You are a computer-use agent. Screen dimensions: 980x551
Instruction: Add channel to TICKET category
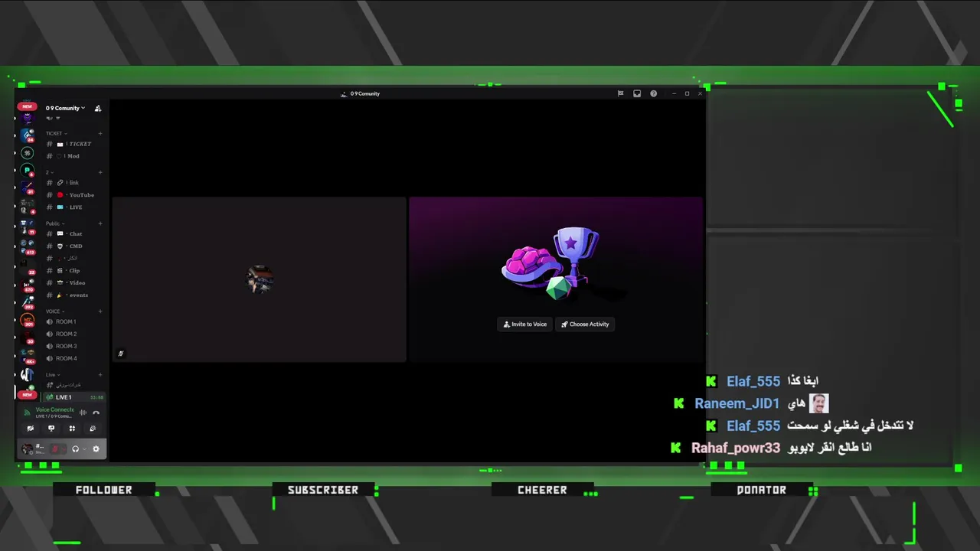coord(100,134)
